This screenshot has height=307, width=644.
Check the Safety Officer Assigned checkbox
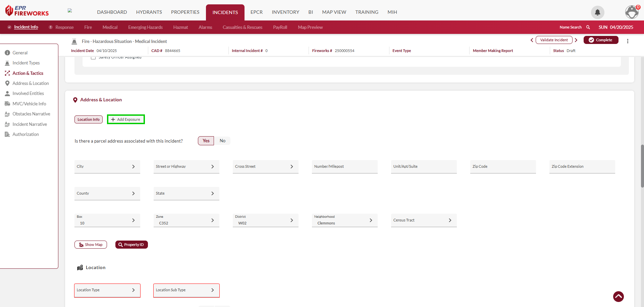coord(93,58)
